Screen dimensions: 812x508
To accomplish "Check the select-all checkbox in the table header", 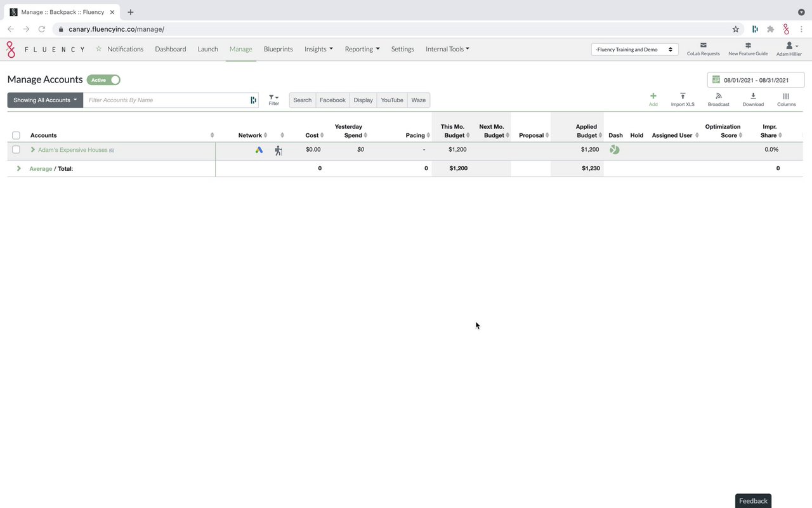I will [x=16, y=135].
